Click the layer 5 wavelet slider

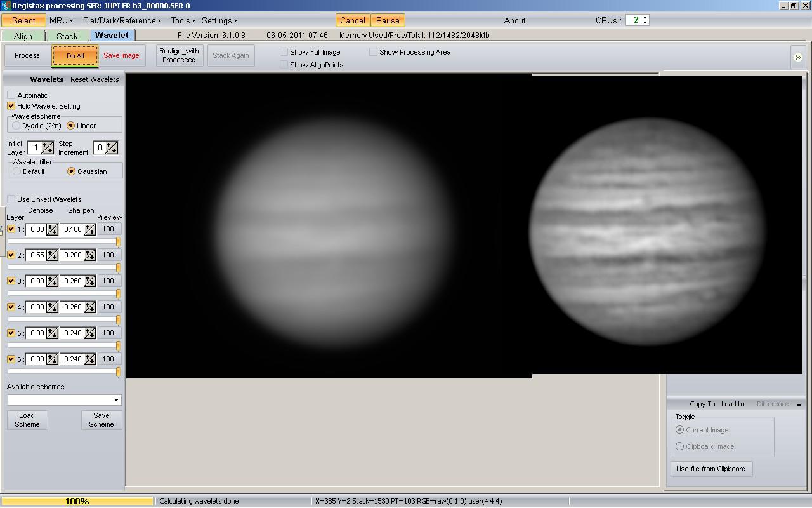[64, 346]
